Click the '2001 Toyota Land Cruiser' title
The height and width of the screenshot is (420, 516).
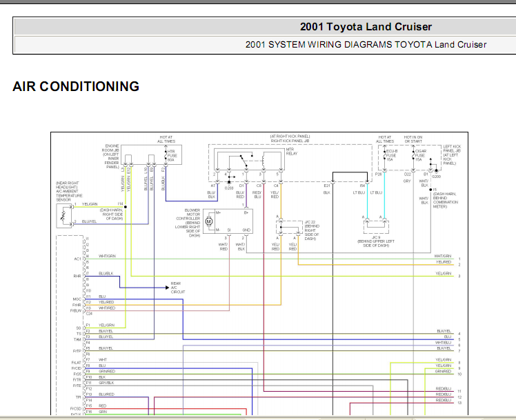click(366, 27)
